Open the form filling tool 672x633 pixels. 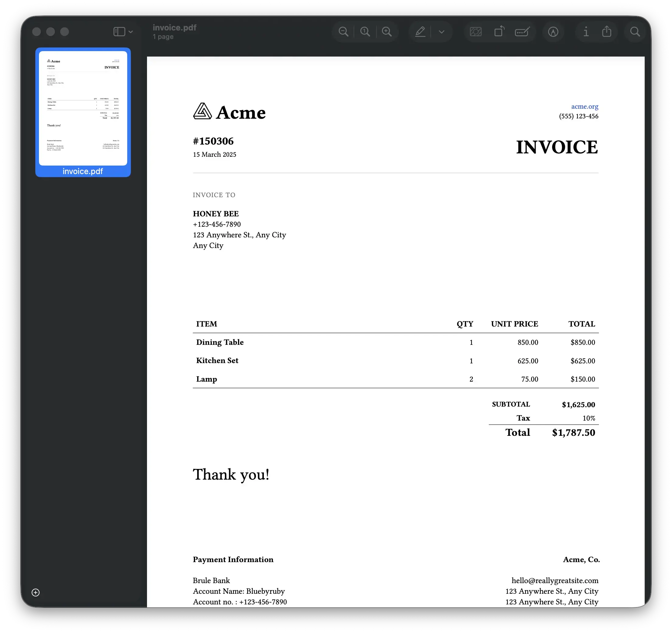(522, 32)
